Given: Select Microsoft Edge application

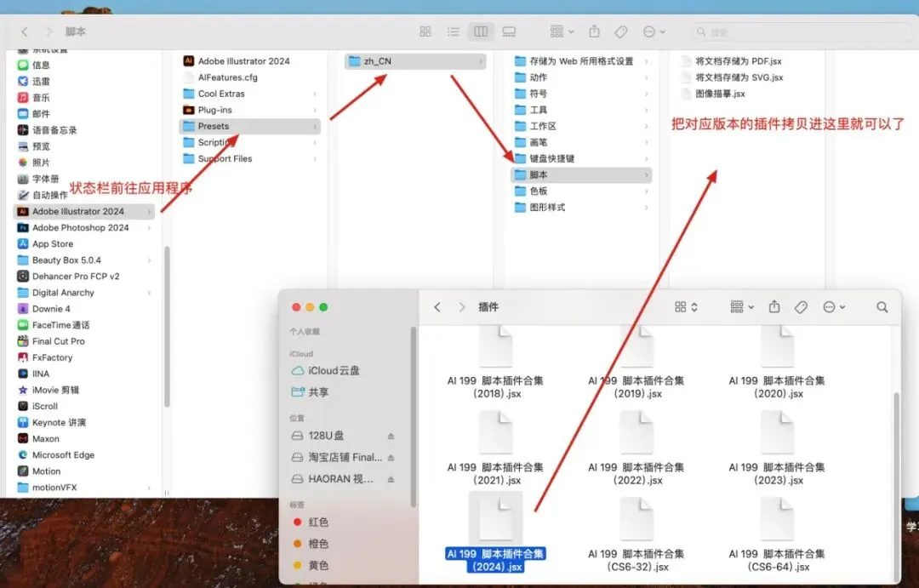Looking at the screenshot, I should point(83,455).
